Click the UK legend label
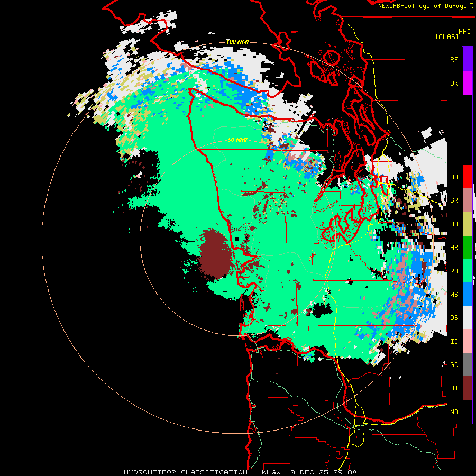The image size is (476, 476). (x=454, y=84)
